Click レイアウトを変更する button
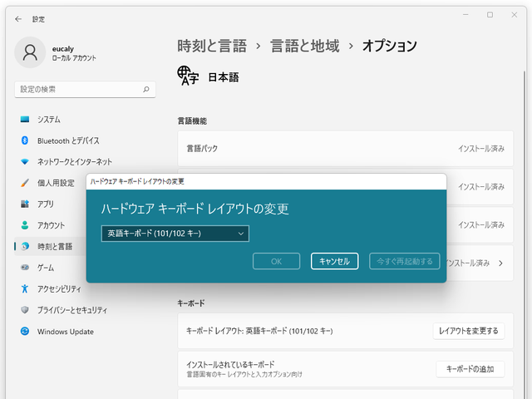Screen dimensions: 532x399 click(x=469, y=331)
